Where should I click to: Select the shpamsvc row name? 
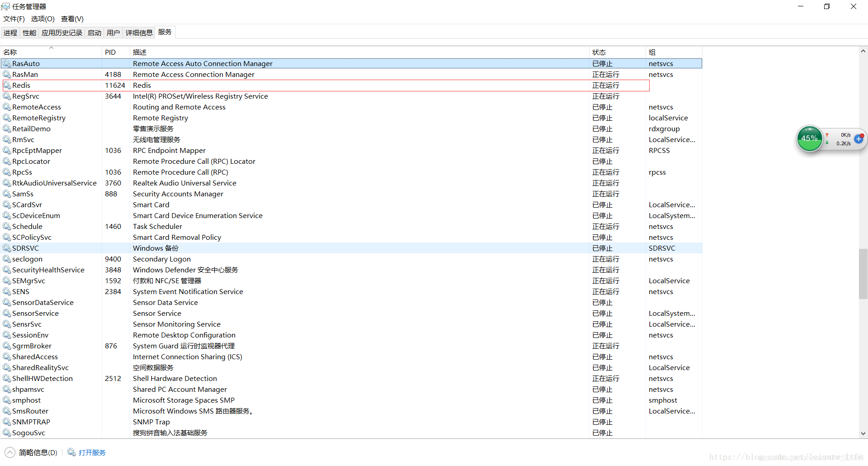click(x=28, y=390)
